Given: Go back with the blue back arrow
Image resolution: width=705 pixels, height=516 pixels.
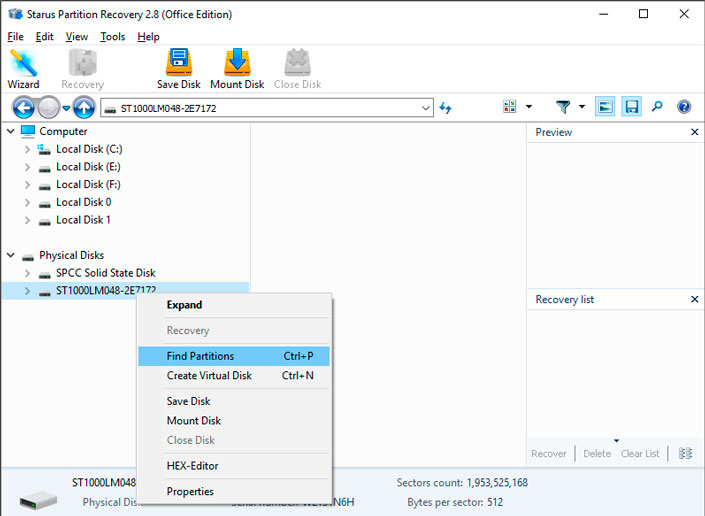Looking at the screenshot, I should point(23,107).
